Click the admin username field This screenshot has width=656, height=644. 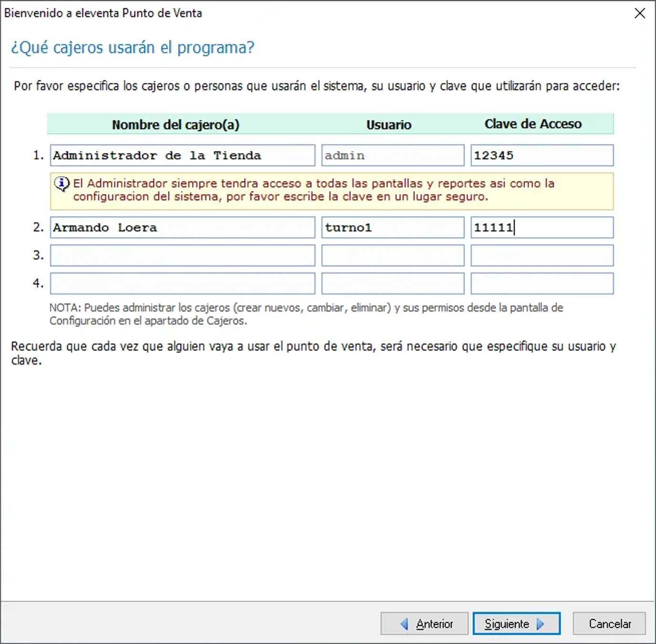[x=393, y=155]
